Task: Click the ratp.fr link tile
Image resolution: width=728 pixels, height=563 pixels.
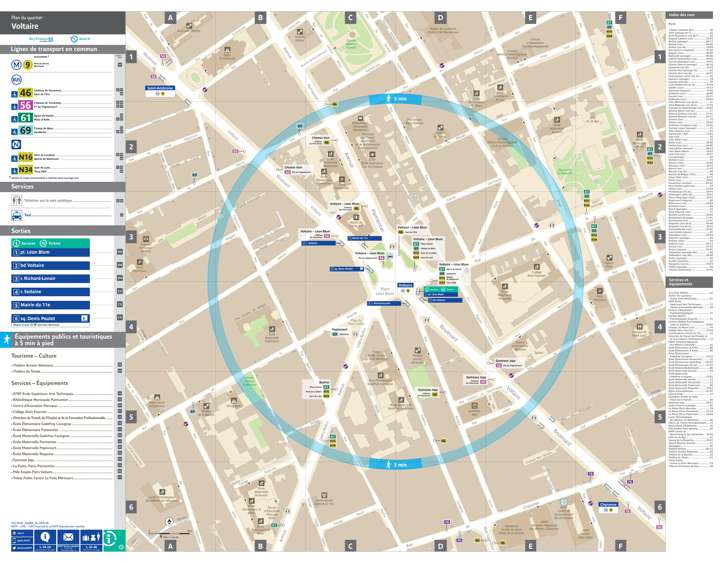Action: 22,533
